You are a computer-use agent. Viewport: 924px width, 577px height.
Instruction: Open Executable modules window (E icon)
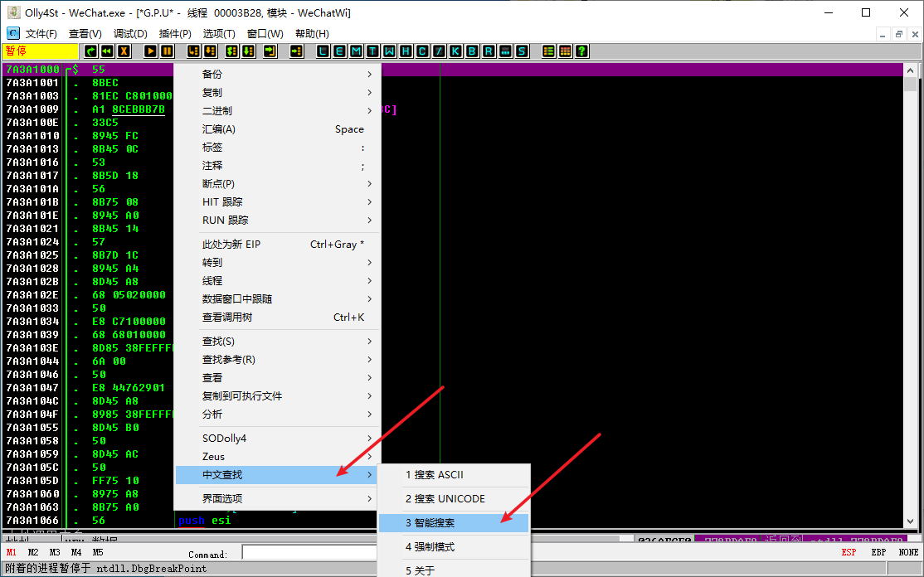click(x=339, y=51)
